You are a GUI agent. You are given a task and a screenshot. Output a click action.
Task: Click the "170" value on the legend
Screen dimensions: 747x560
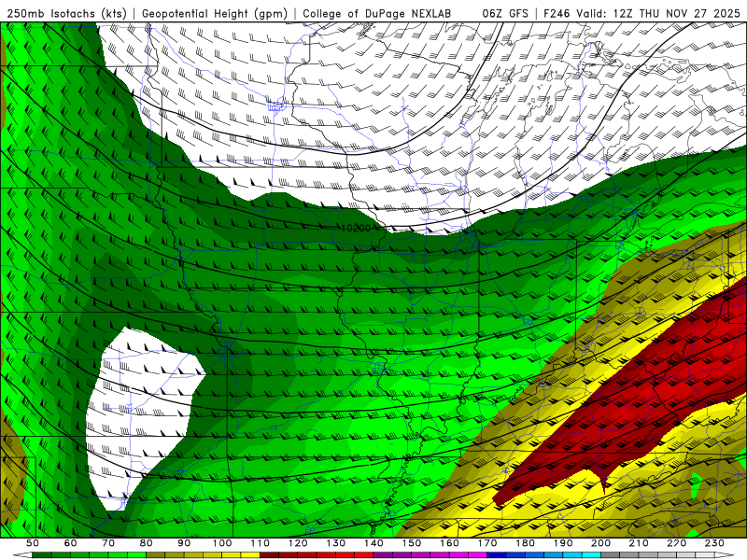[x=487, y=543]
